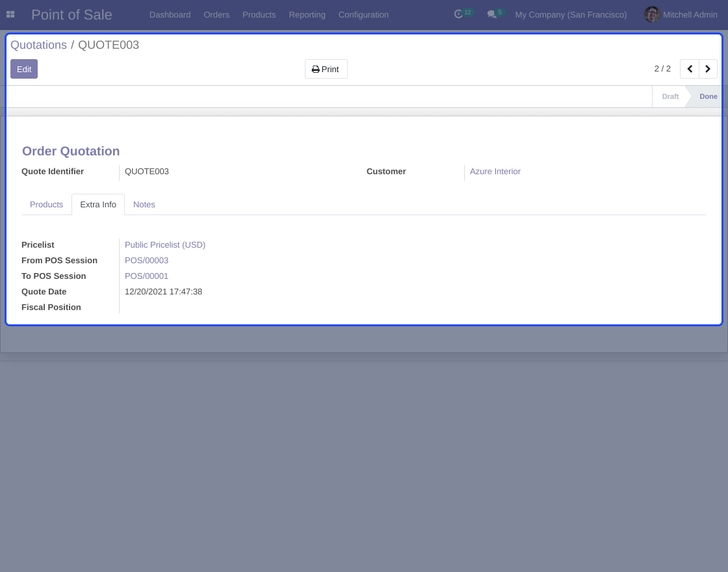This screenshot has width=728, height=572.
Task: Open the activities clock icon
Action: pos(458,14)
